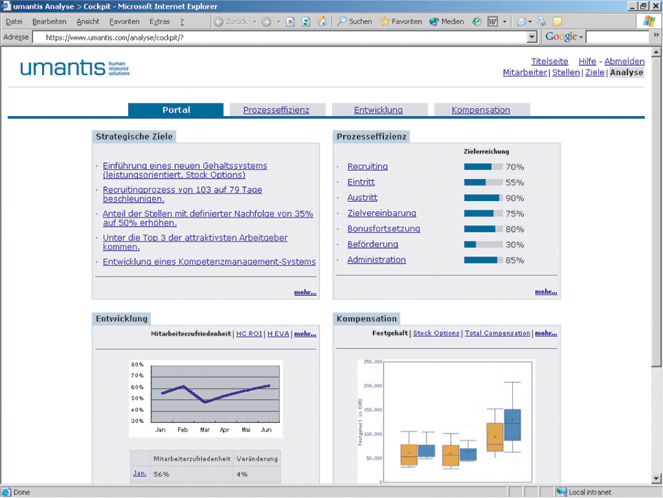663x498 pixels.
Task: Expand the address bar dropdown
Action: [532, 37]
